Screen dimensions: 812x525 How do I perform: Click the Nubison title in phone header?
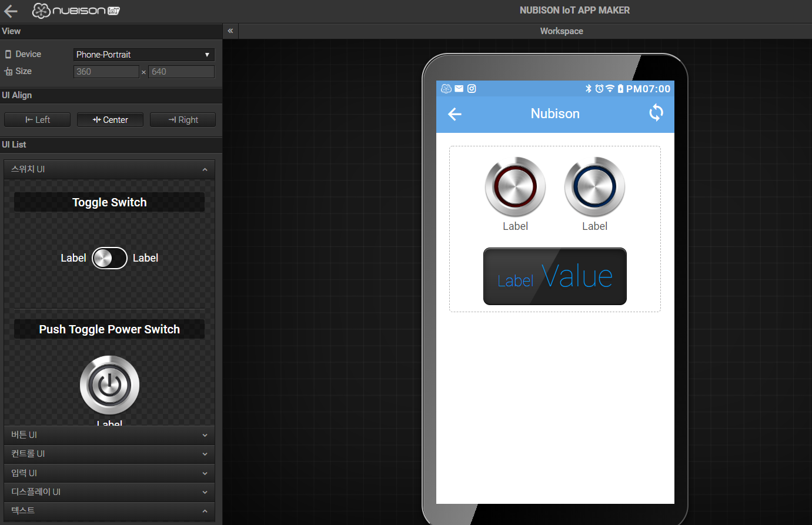555,113
